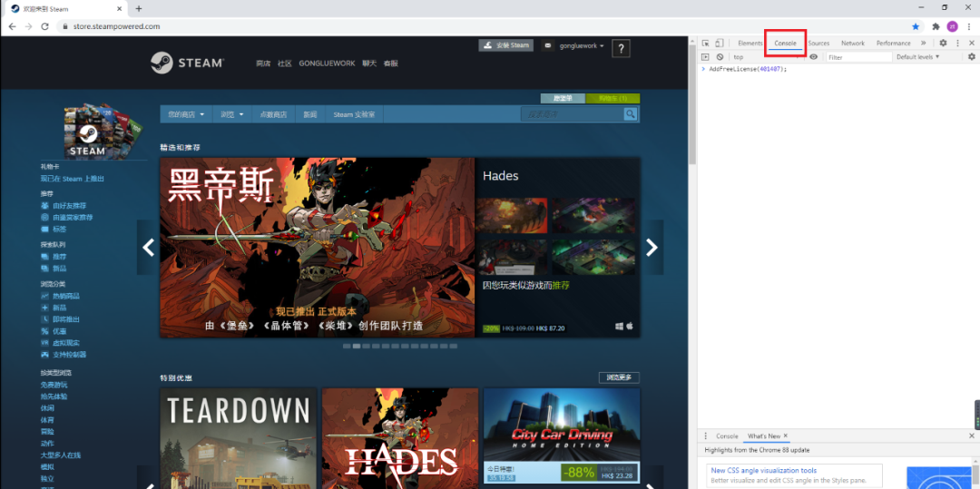980x489 pixels.
Task: Activate the DevTools inspect element picker
Action: pos(705,44)
